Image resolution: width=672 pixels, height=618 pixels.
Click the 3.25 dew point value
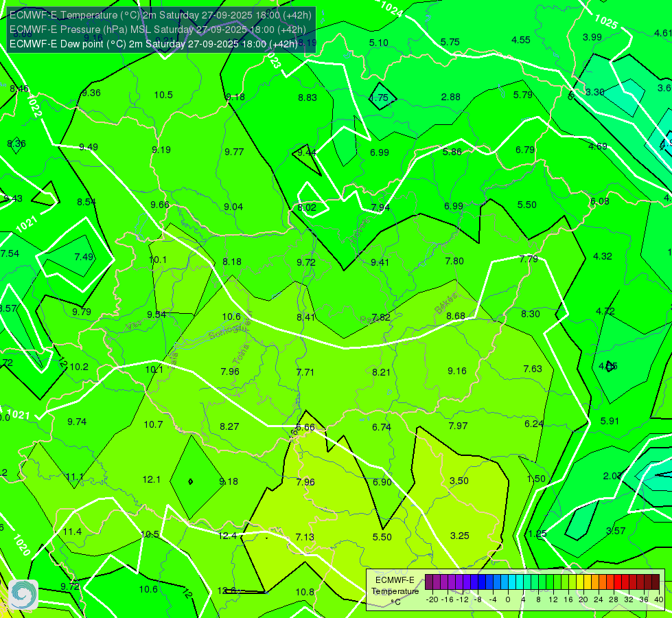pyautogui.click(x=460, y=535)
